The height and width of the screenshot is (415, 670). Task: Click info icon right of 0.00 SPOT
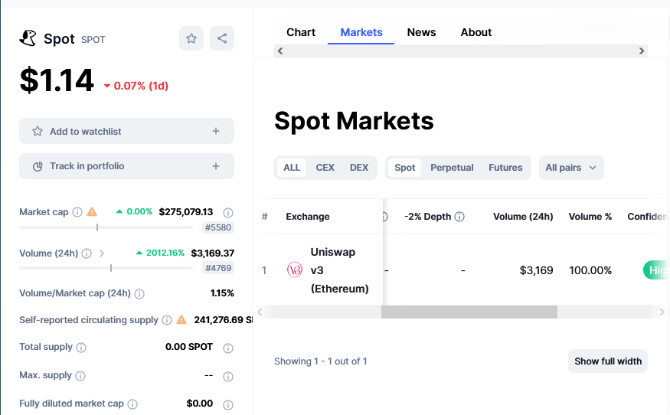[x=228, y=348]
